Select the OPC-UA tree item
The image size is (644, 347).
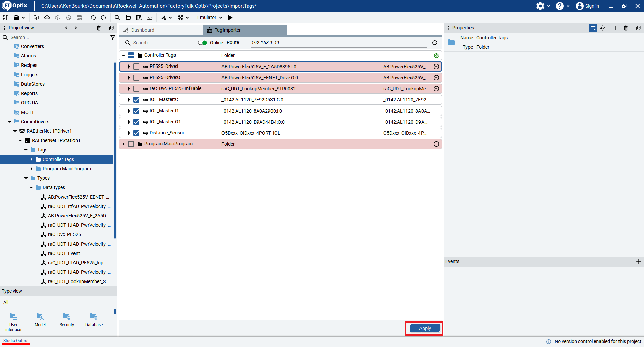(30, 103)
